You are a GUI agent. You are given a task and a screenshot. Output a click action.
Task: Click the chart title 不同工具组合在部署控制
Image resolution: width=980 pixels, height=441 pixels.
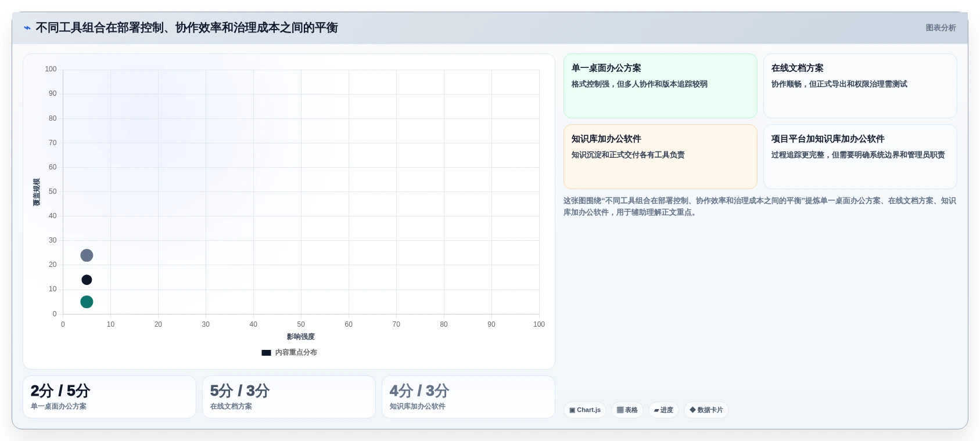click(186, 28)
